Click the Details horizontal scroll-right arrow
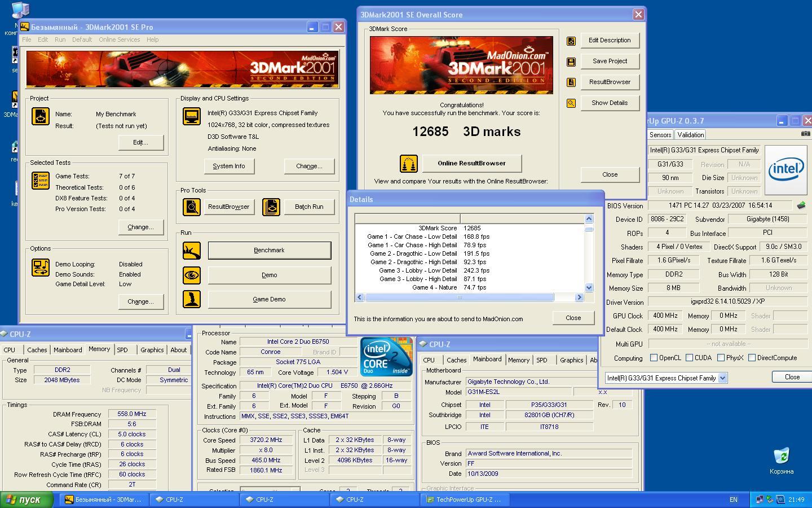Viewport: 812px width, 508px height. click(x=579, y=297)
